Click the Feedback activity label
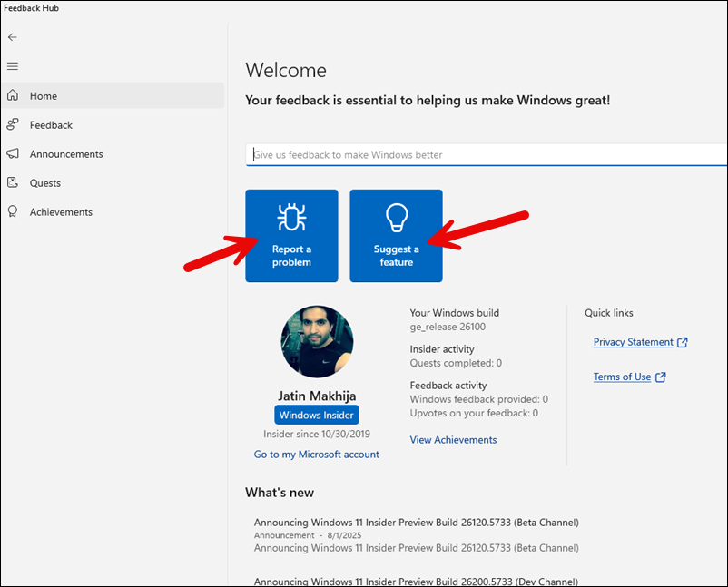Viewport: 728px width, 587px height. coord(448,386)
